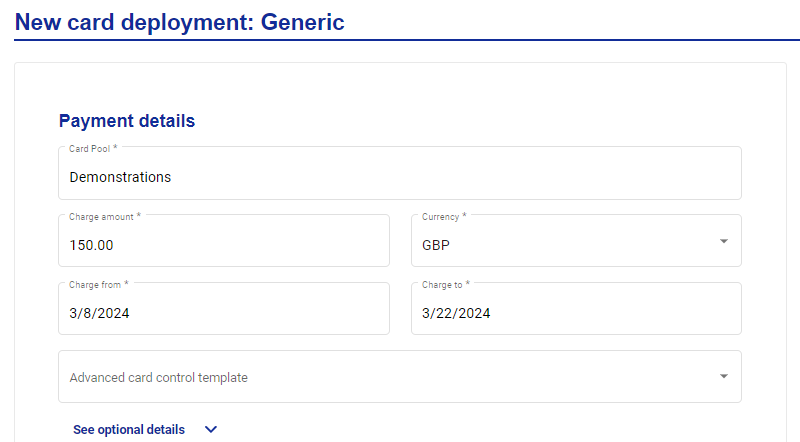
Task: Click the New card deployment: Generic title
Action: (180, 22)
